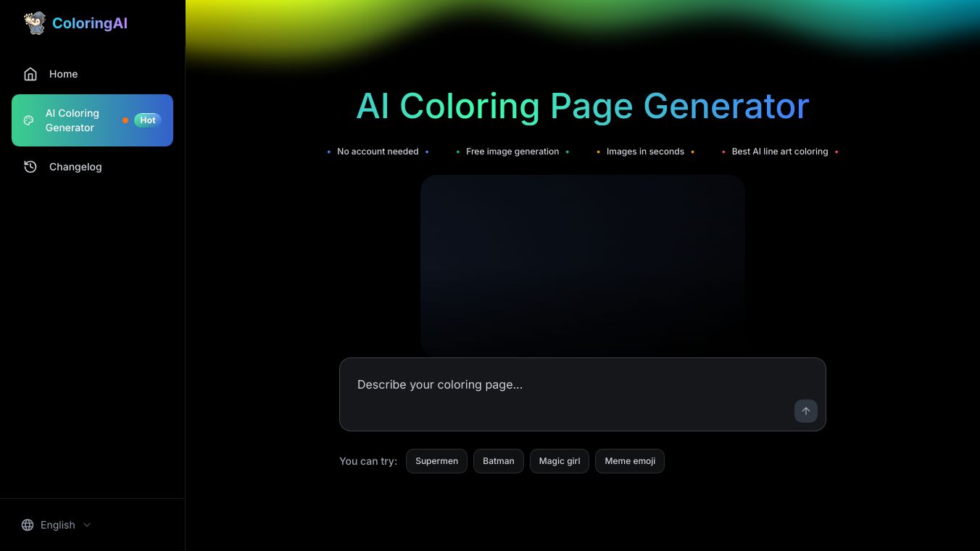Try the Batman prompt suggestion
This screenshot has width=980, height=551.
pos(499,461)
